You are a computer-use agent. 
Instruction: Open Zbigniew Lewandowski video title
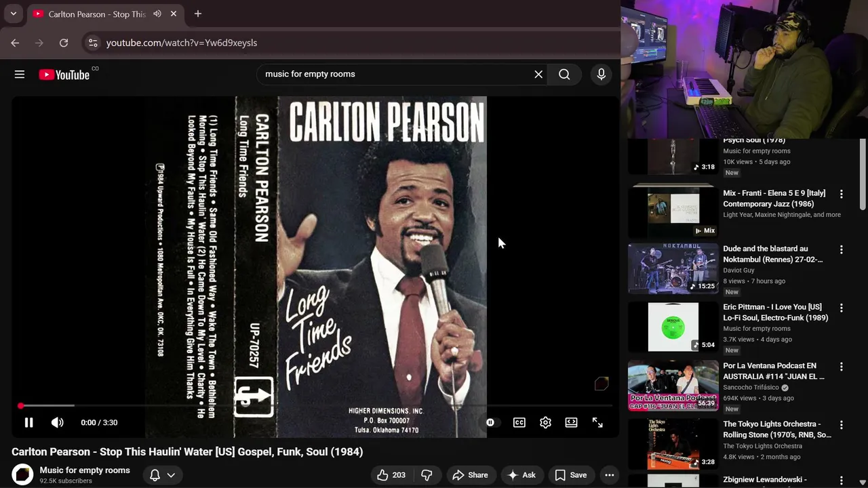coord(764,480)
